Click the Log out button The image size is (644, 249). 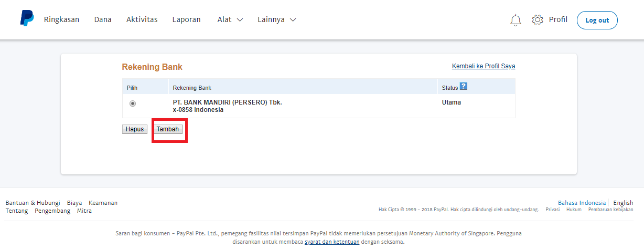click(597, 20)
